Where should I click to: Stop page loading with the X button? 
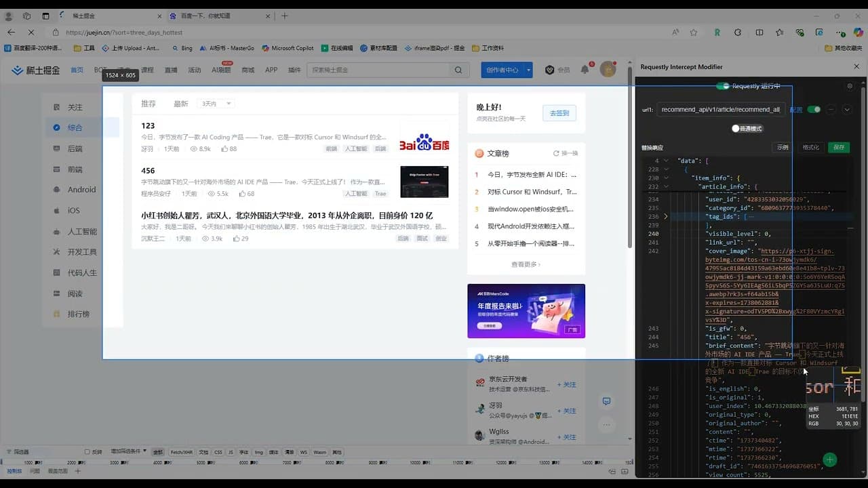click(33, 32)
